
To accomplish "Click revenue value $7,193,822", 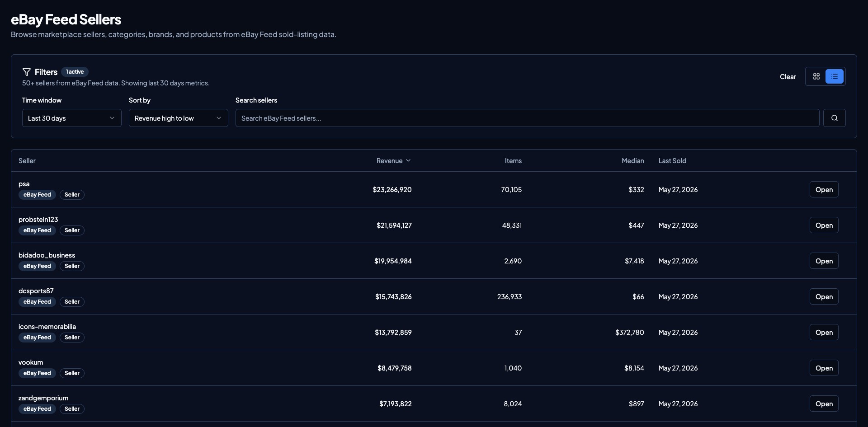I will pyautogui.click(x=395, y=404).
